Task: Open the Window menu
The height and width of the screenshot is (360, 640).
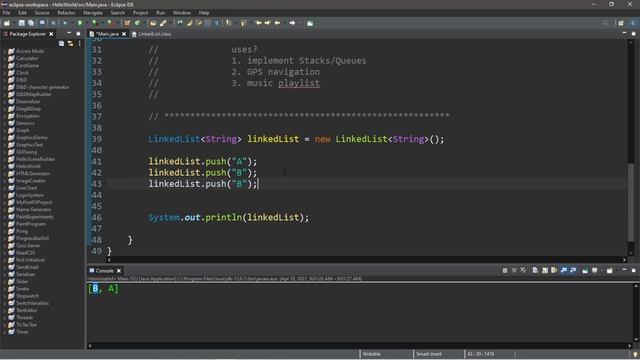Action: tap(182, 13)
